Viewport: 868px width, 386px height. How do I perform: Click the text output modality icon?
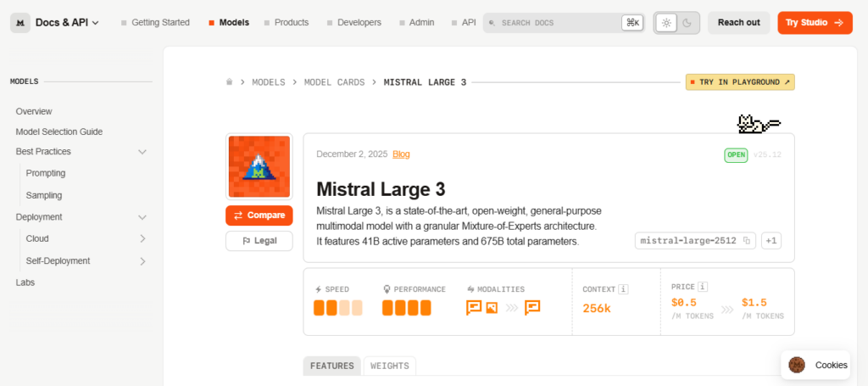pyautogui.click(x=532, y=308)
